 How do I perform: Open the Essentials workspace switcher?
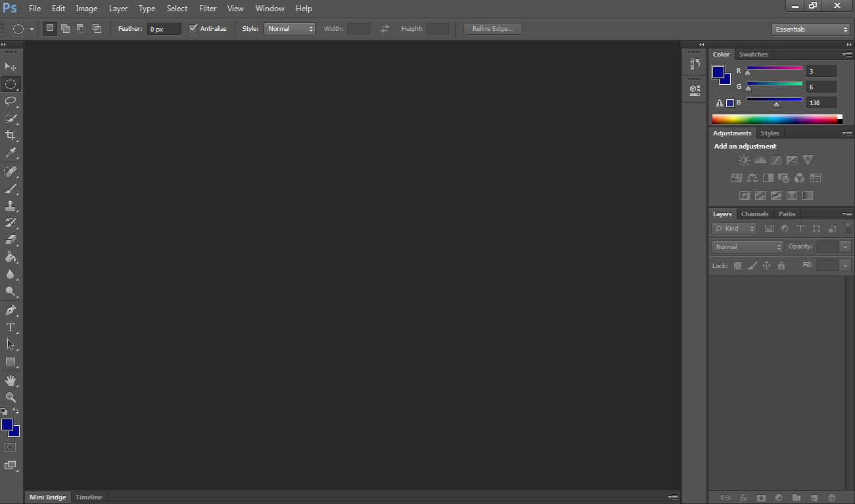tap(810, 29)
